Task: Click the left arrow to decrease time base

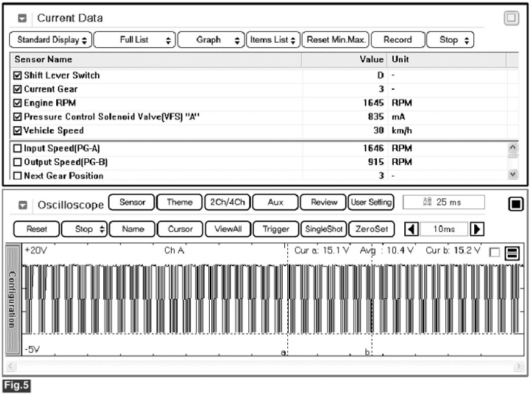Action: coord(412,229)
